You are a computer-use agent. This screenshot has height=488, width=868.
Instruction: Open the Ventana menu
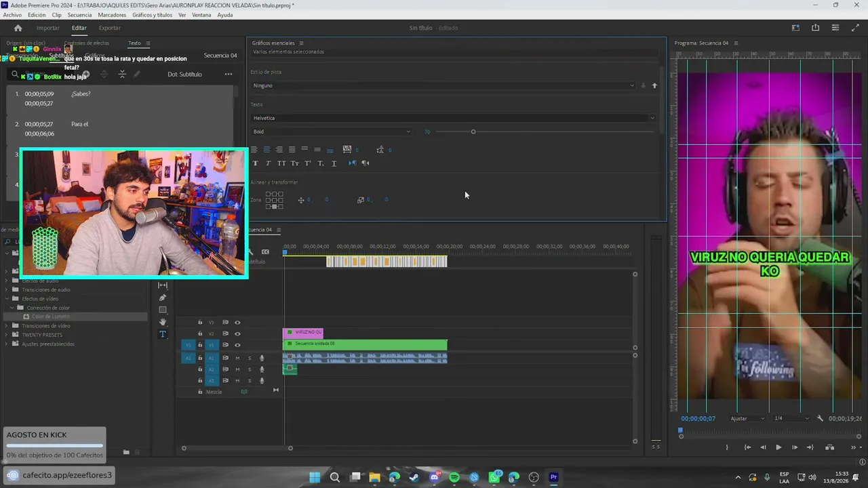coord(201,15)
